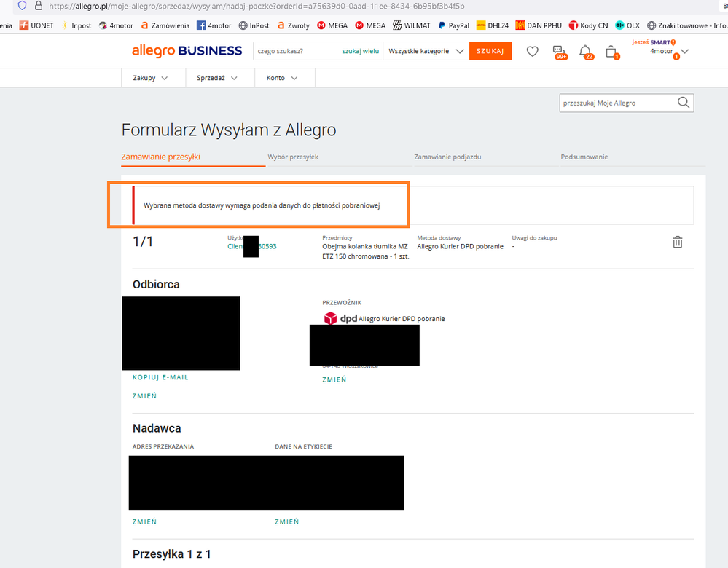Expand the Zakupy menu
The image size is (728, 568).
150,78
